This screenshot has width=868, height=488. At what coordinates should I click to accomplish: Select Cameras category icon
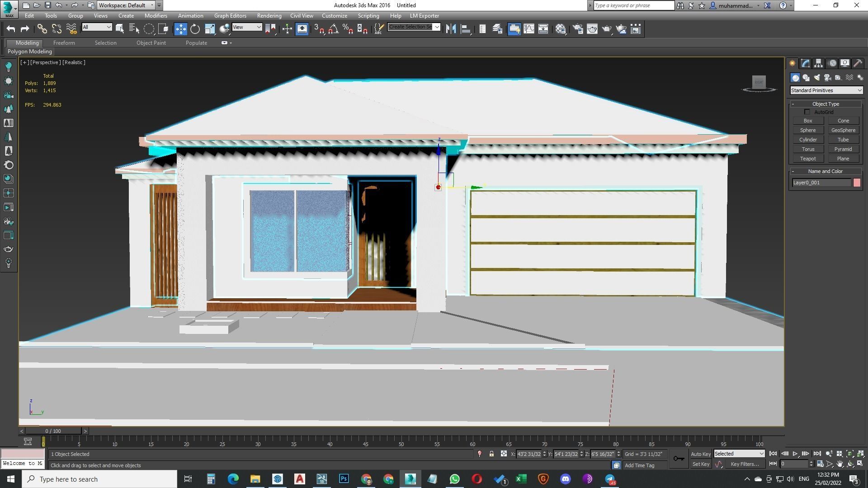tap(828, 78)
